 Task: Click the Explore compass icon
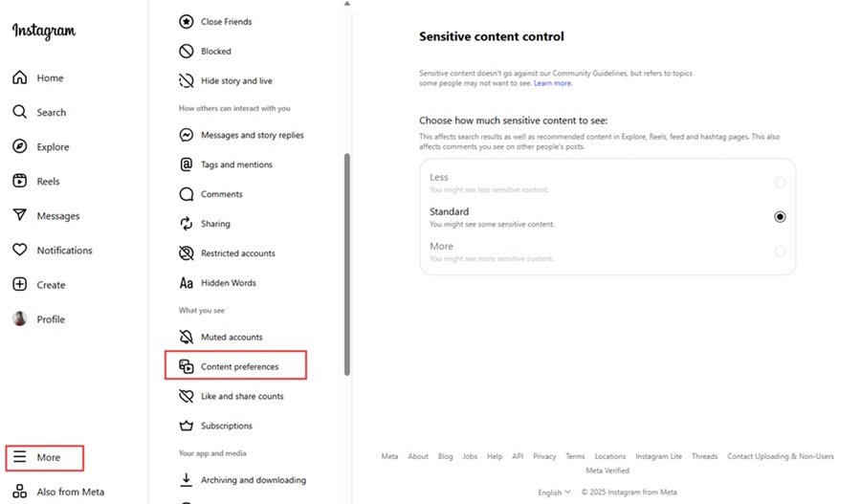[20, 146]
